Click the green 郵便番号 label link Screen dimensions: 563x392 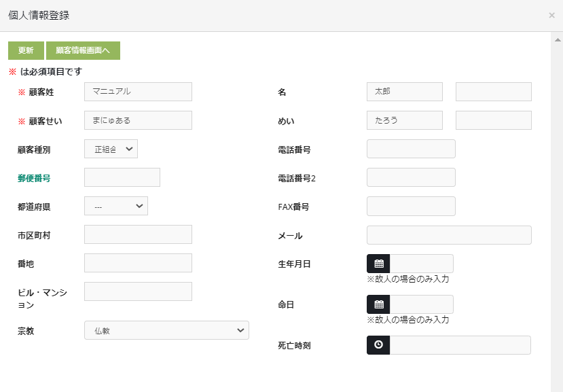tap(34, 178)
